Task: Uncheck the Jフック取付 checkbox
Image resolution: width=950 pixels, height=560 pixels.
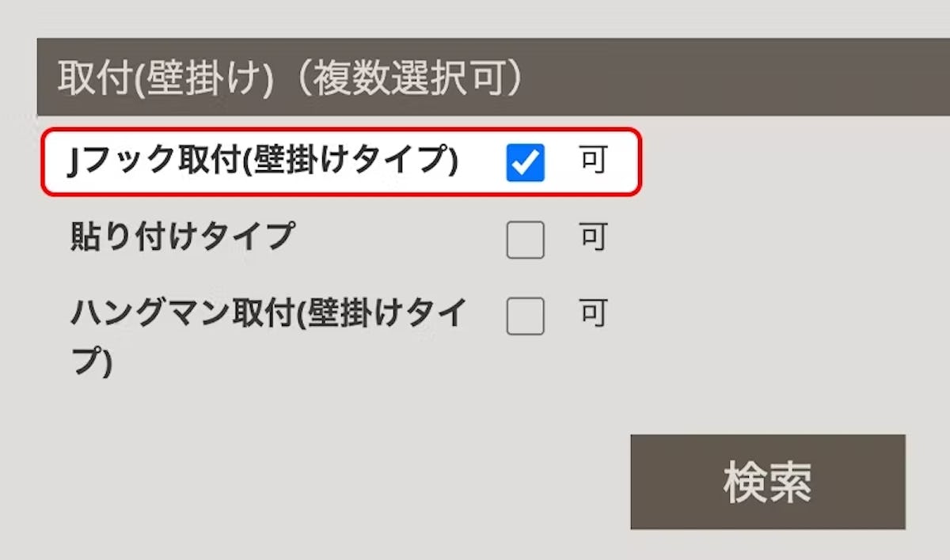Action: tap(525, 163)
